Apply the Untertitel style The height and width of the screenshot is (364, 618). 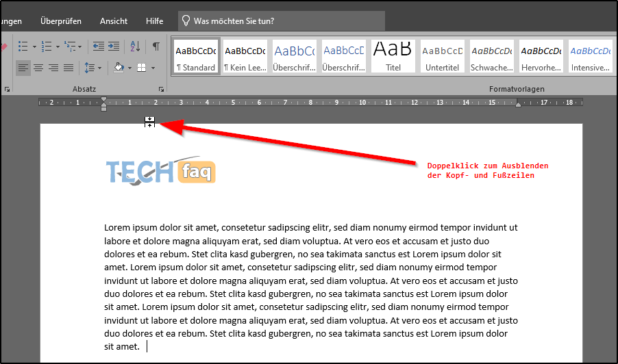pyautogui.click(x=442, y=56)
